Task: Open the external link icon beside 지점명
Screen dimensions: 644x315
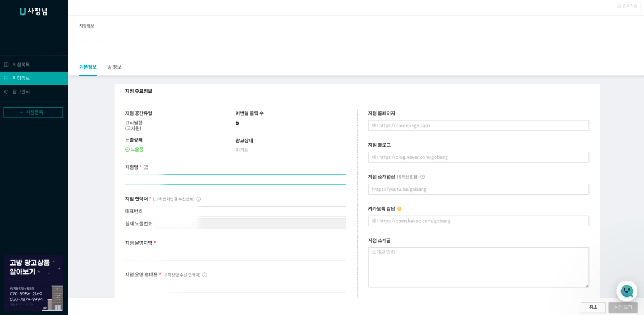Action: point(145,167)
